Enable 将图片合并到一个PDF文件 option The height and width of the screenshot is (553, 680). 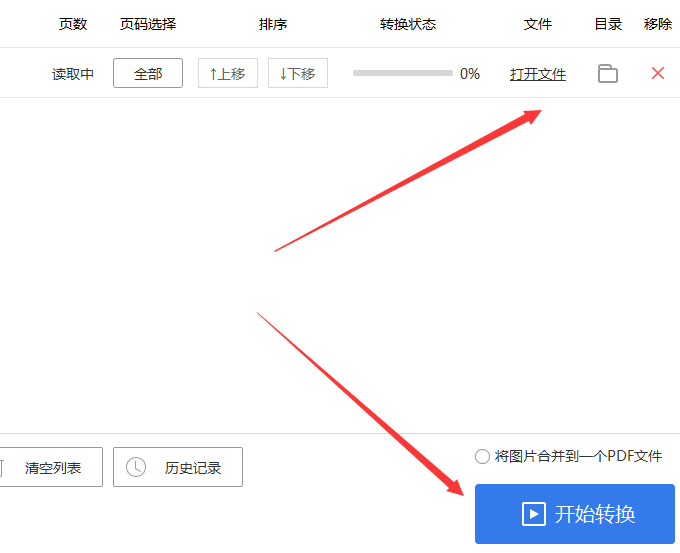click(483, 456)
